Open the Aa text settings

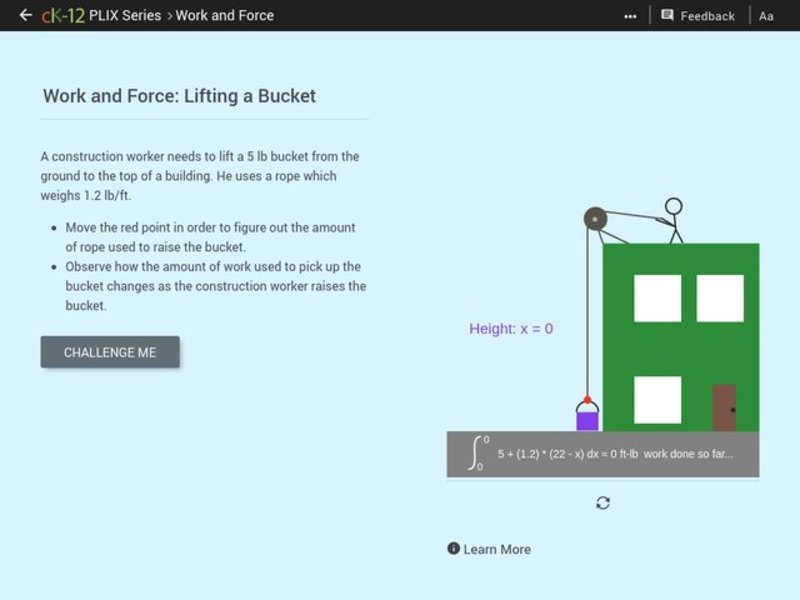click(x=765, y=15)
